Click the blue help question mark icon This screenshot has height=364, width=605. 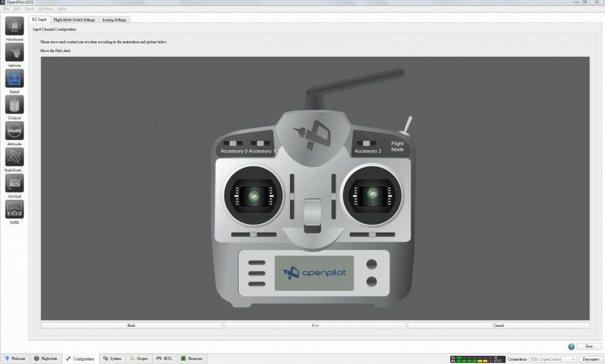coord(571,347)
